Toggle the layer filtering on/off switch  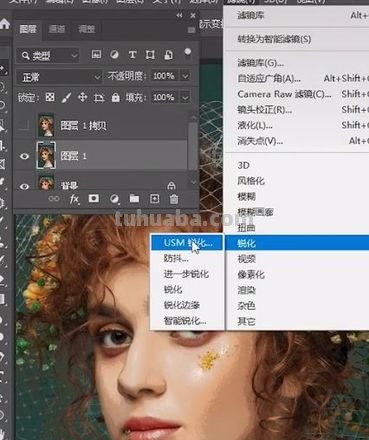point(188,53)
